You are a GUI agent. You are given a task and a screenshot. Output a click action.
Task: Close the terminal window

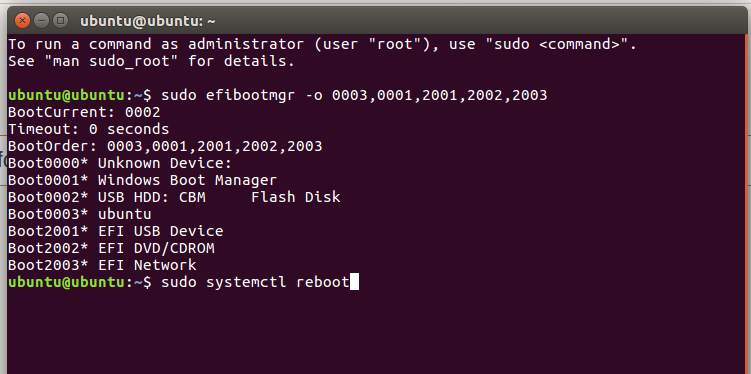coord(22,21)
